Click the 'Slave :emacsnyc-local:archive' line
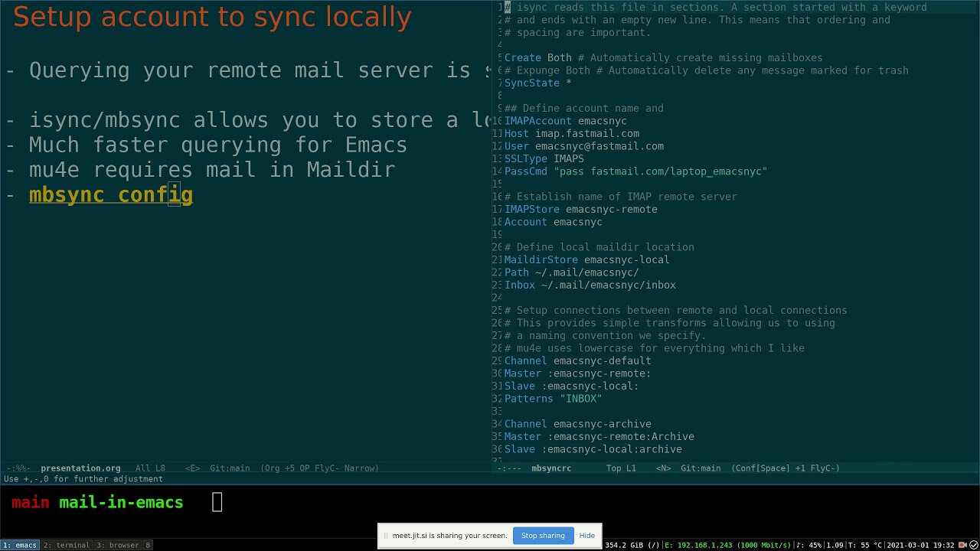Image resolution: width=980 pixels, height=551 pixels. pyautogui.click(x=593, y=449)
